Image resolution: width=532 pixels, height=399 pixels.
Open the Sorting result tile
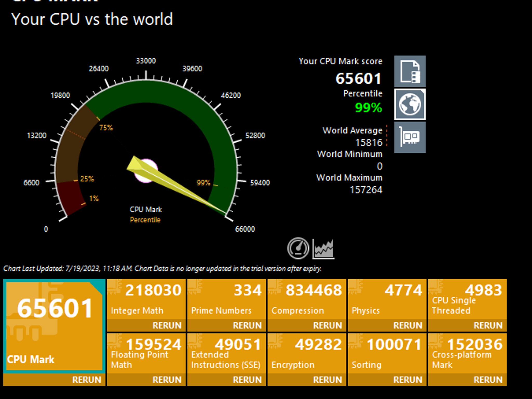[x=387, y=354]
